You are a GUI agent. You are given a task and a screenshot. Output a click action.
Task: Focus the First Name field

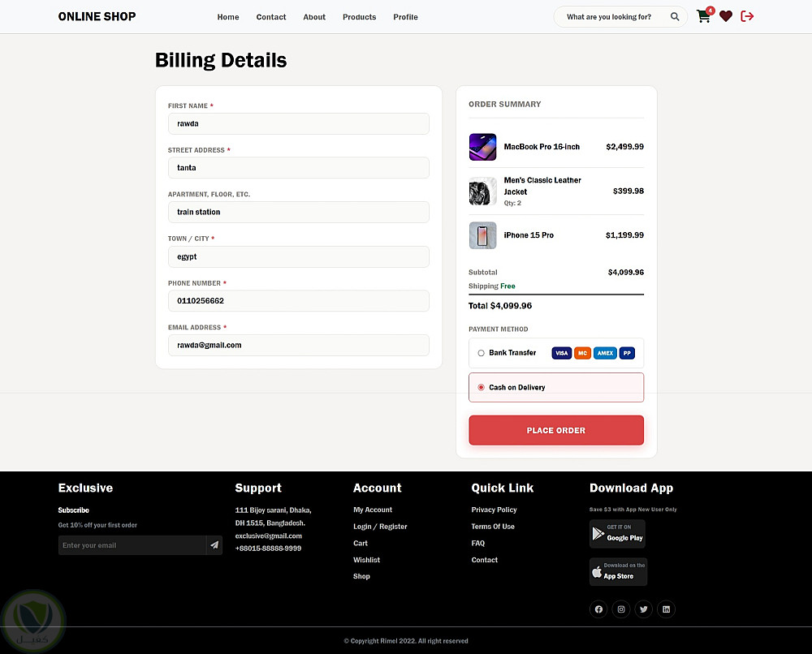[299, 123]
